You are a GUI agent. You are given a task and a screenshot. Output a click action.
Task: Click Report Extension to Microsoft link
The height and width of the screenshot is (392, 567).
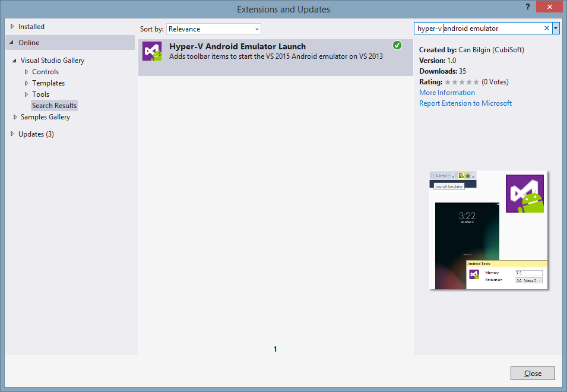(x=465, y=103)
